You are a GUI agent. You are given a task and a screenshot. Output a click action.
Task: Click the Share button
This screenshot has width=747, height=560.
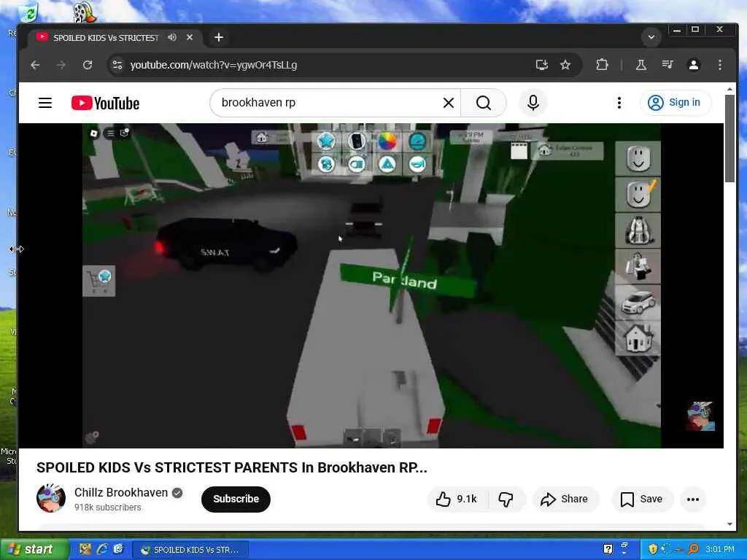point(565,499)
